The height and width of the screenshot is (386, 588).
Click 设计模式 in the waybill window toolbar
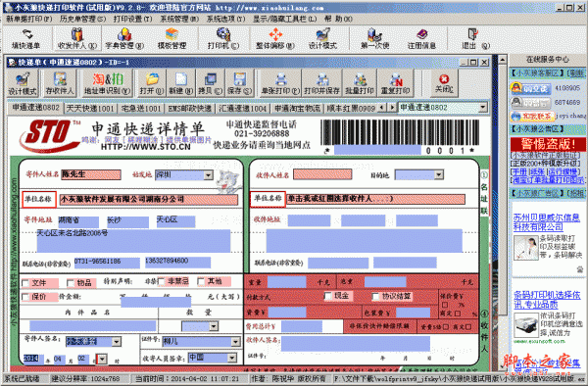(x=23, y=83)
